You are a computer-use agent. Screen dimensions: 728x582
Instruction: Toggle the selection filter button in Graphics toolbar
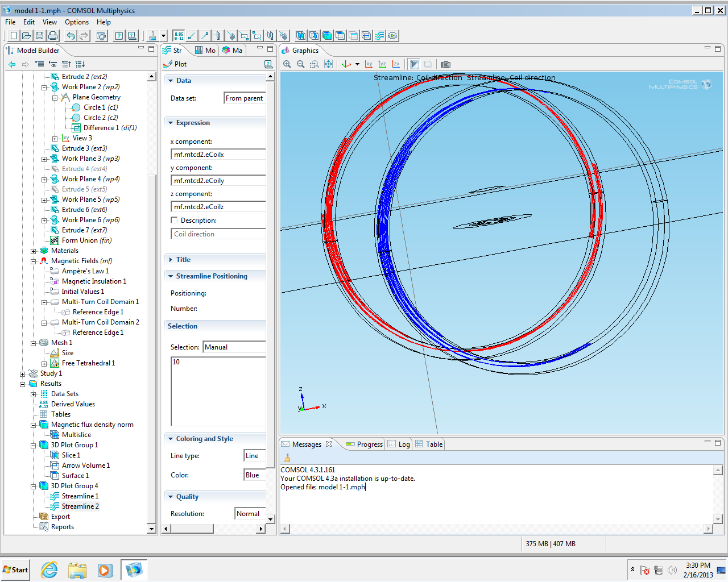[x=414, y=64]
